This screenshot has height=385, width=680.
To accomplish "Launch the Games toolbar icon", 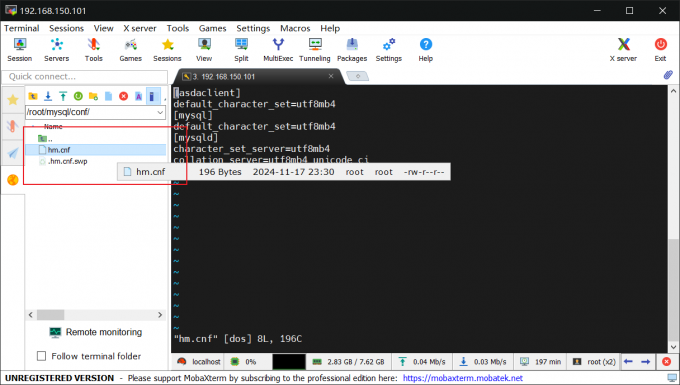I will pos(131,50).
